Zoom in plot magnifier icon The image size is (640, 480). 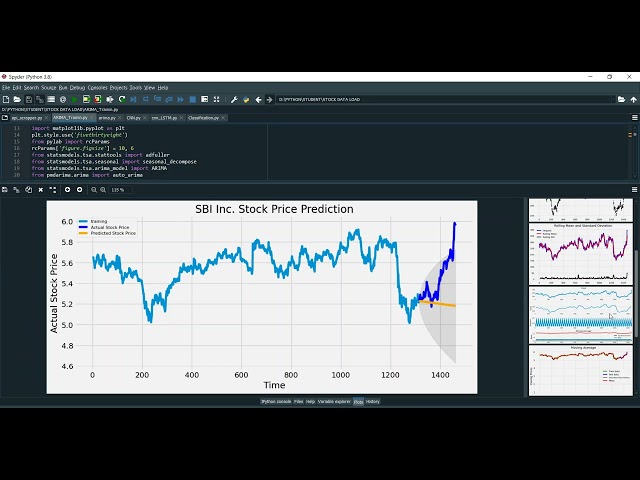[x=103, y=190]
